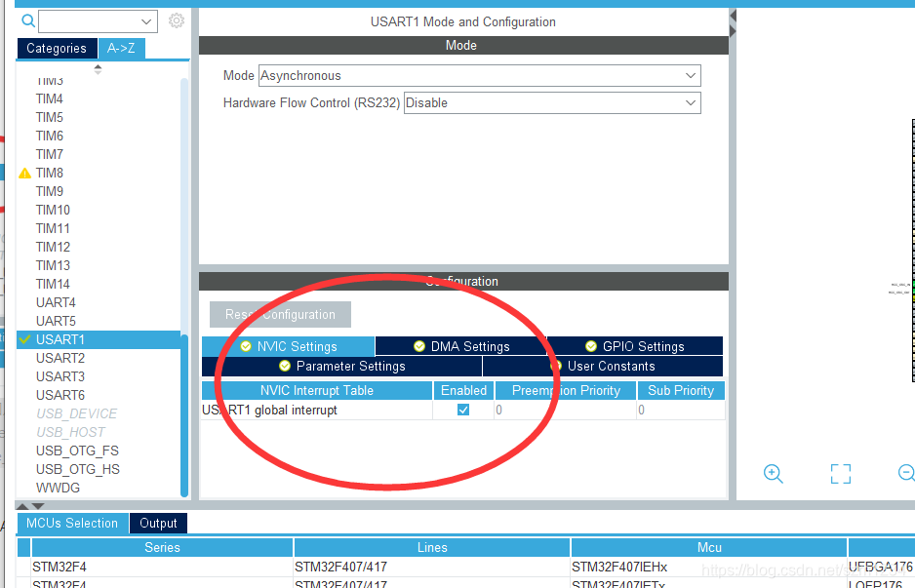Zoom in on the pinout view
The width and height of the screenshot is (915, 588).
(773, 474)
